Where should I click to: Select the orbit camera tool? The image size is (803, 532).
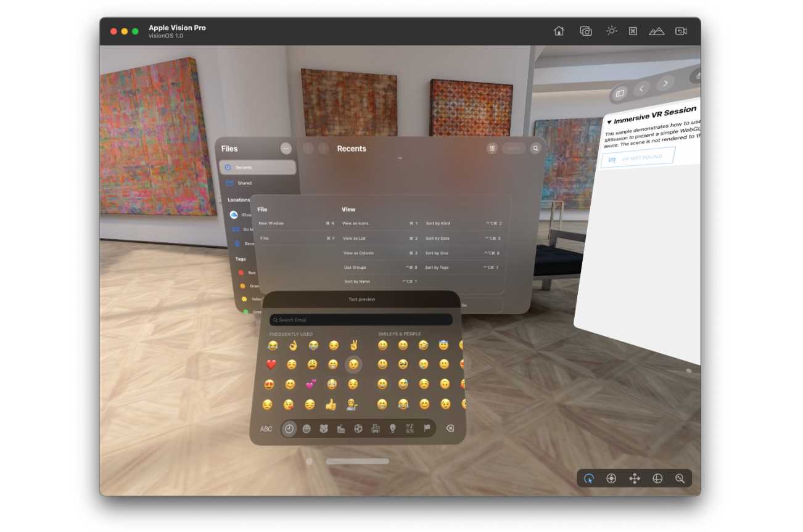657,478
